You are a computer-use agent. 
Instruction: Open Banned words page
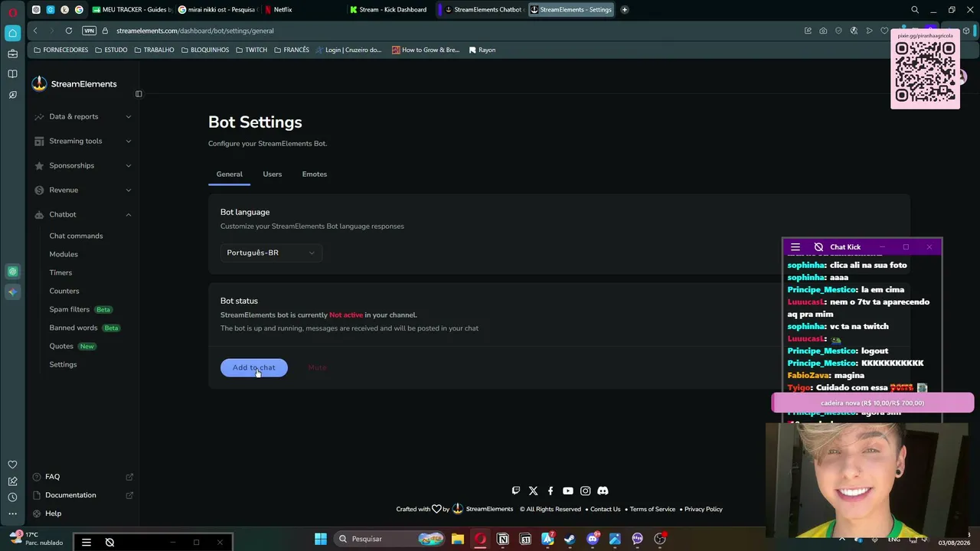point(73,328)
